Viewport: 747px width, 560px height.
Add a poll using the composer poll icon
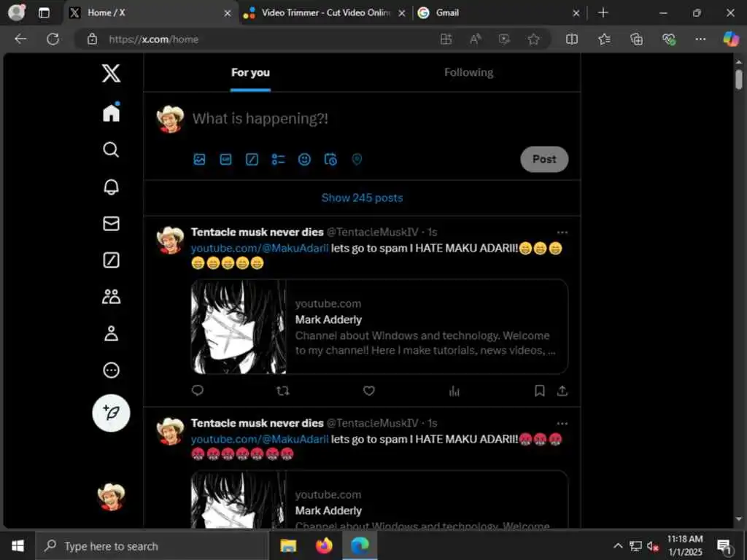pyautogui.click(x=278, y=160)
